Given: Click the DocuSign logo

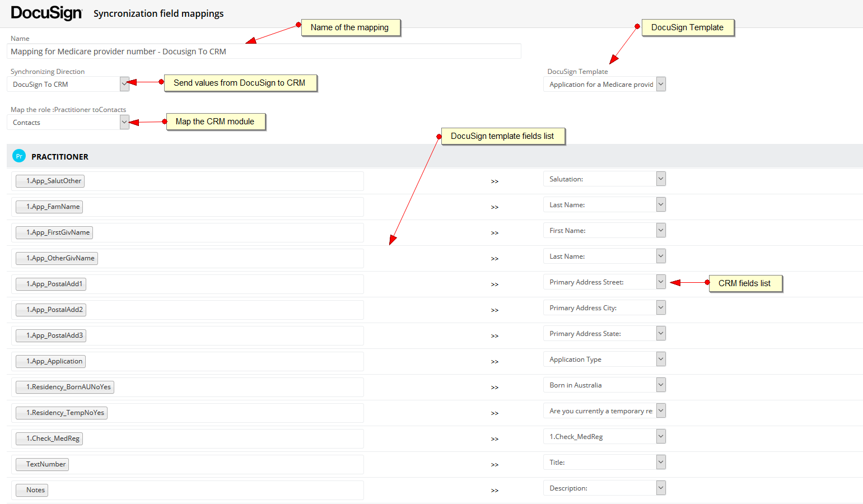Looking at the screenshot, I should coord(46,13).
